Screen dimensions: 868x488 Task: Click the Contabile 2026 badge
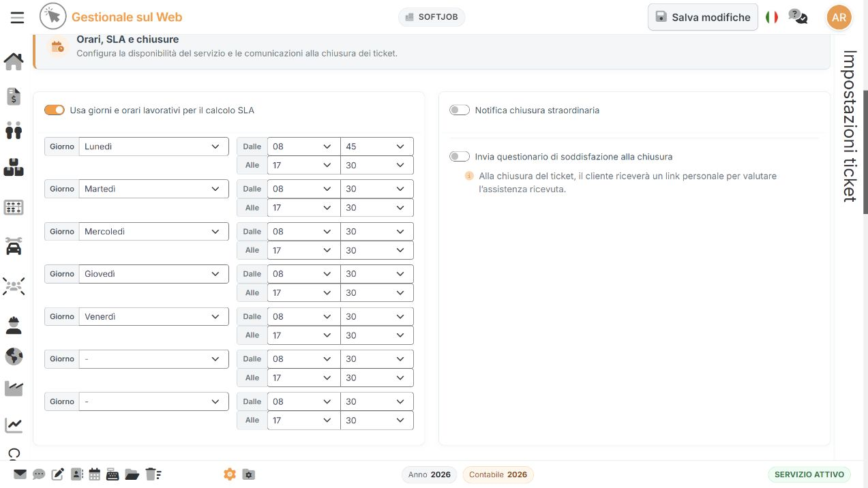(498, 474)
